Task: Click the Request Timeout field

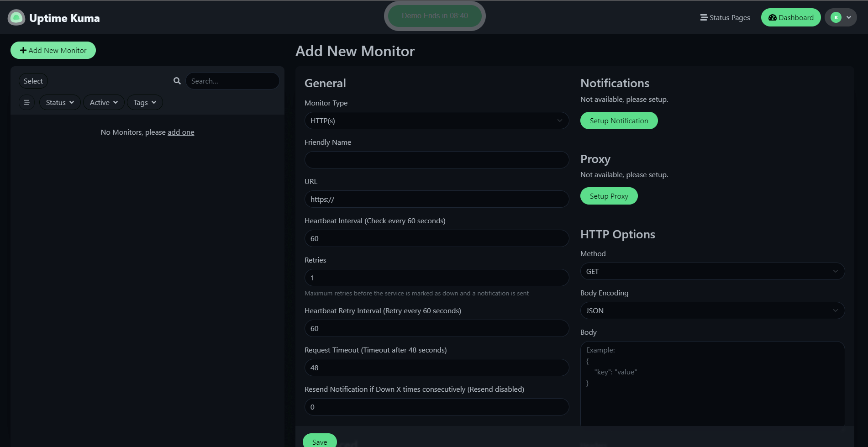Action: (437, 368)
